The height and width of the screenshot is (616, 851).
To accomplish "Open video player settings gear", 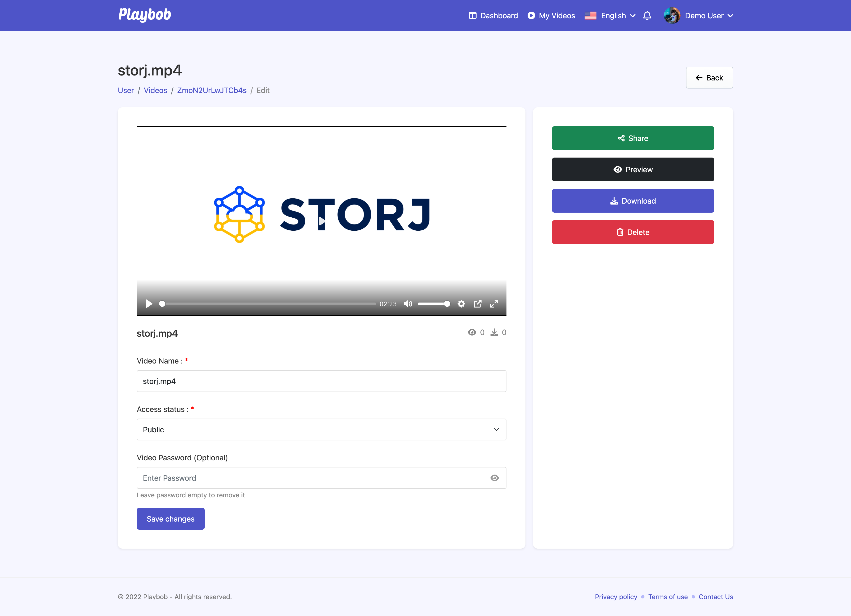I will 461,304.
